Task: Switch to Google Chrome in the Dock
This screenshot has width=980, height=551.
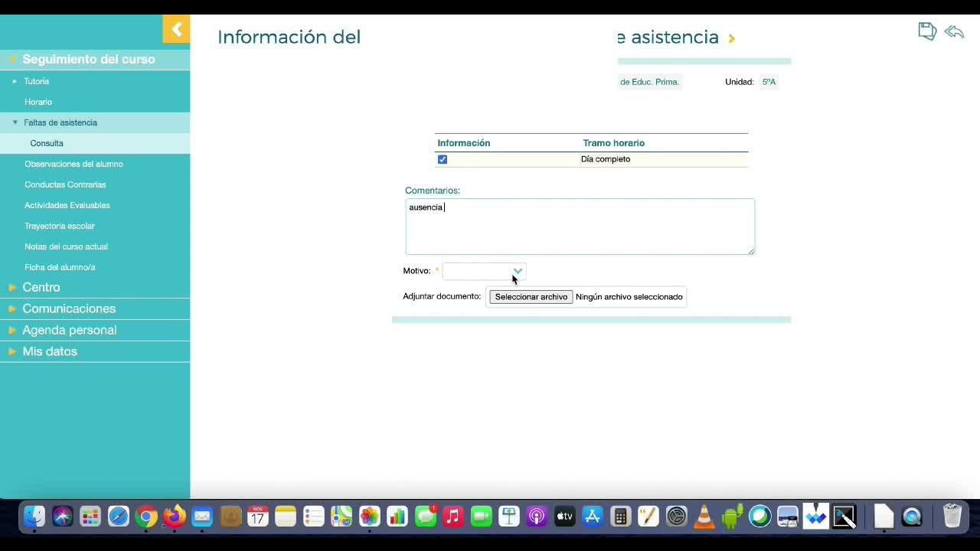Action: tap(146, 517)
